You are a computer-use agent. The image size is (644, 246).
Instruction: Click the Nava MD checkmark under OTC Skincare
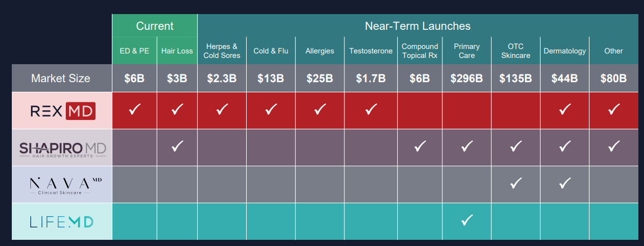tap(515, 184)
